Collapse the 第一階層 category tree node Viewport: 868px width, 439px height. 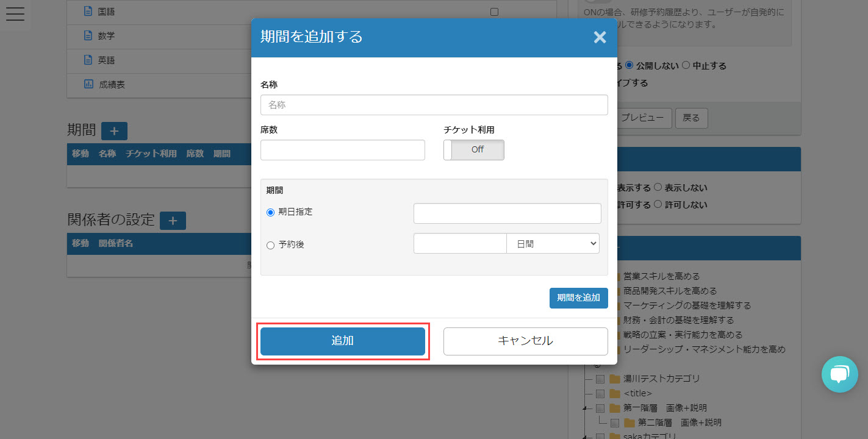[x=586, y=408]
